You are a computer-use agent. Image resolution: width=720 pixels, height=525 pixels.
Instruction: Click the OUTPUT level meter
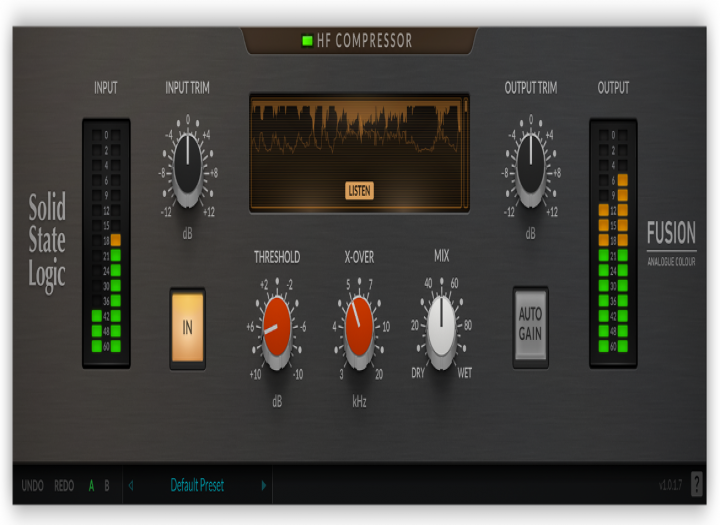click(613, 243)
